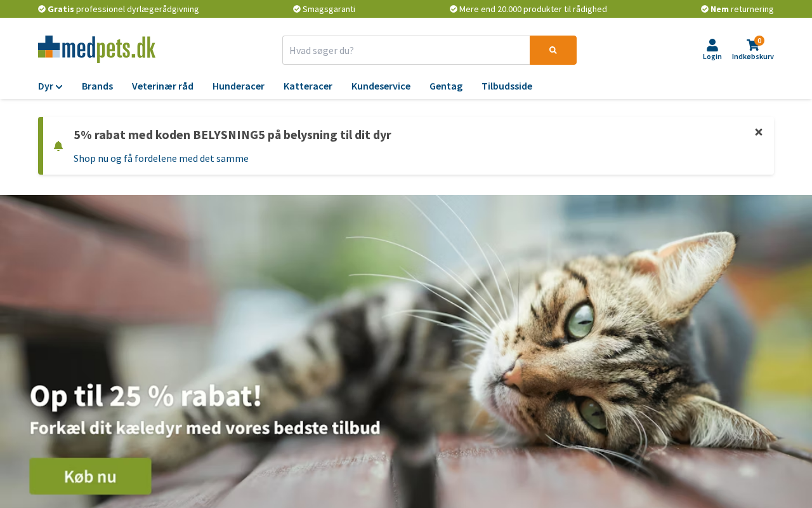The width and height of the screenshot is (812, 508).
Task: Go to the Katteracer page
Action: click(x=308, y=86)
